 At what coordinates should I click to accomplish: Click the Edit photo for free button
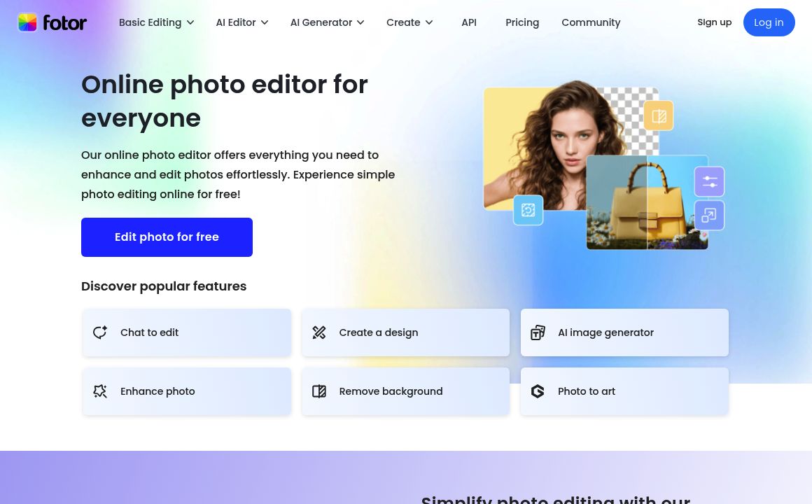click(x=167, y=237)
